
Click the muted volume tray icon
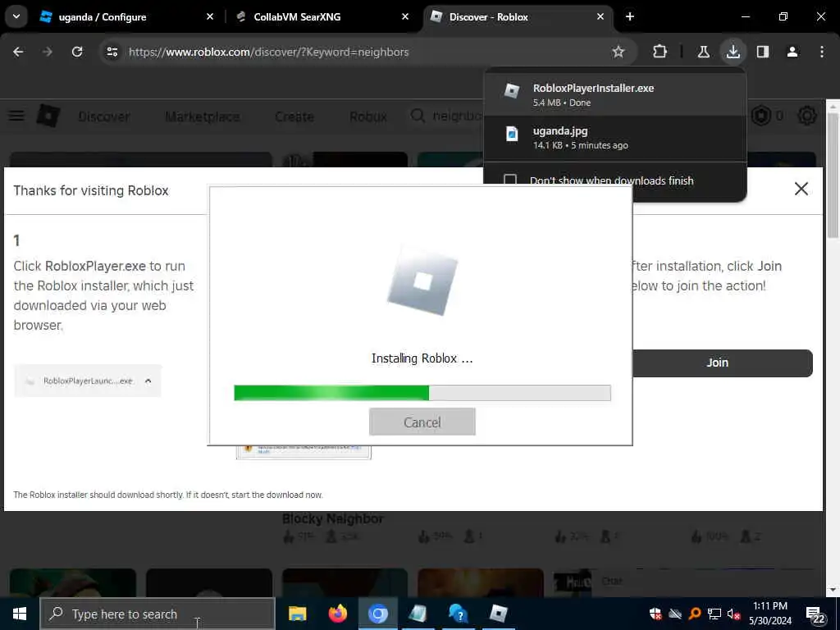click(x=734, y=614)
